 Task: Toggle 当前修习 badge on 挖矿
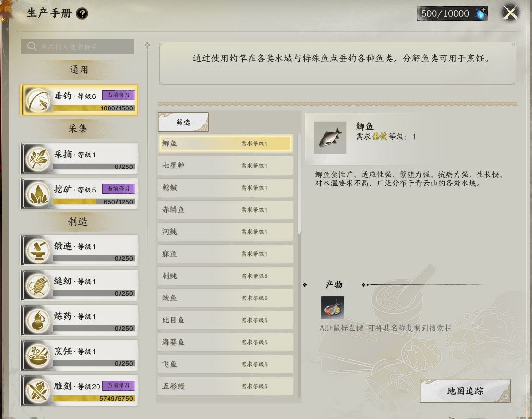coord(119,189)
